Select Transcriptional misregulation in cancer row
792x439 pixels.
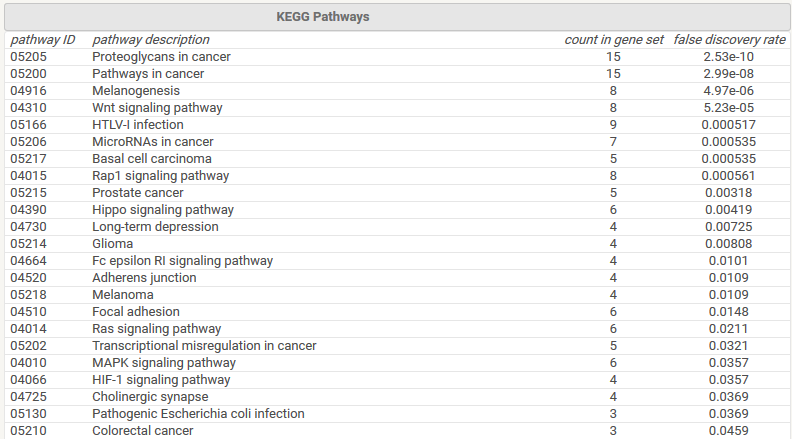(x=204, y=346)
